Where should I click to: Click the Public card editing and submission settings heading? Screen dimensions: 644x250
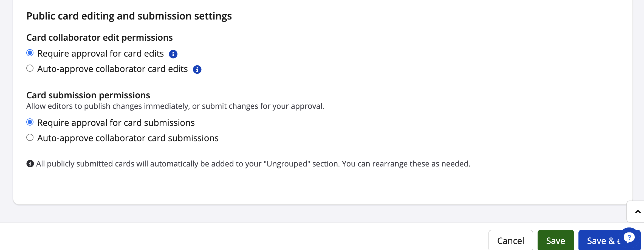click(129, 16)
